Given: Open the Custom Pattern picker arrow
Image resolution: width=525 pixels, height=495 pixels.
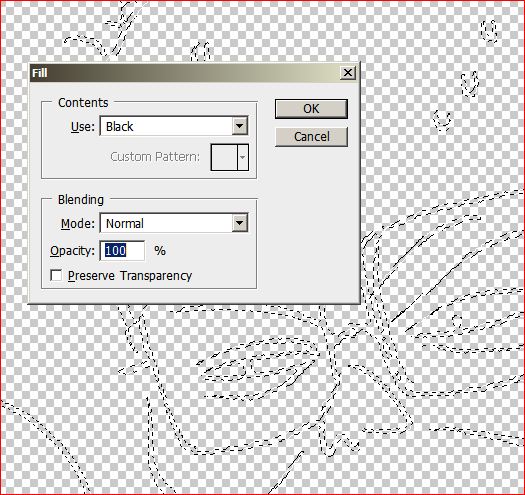Looking at the screenshot, I should [x=243, y=157].
